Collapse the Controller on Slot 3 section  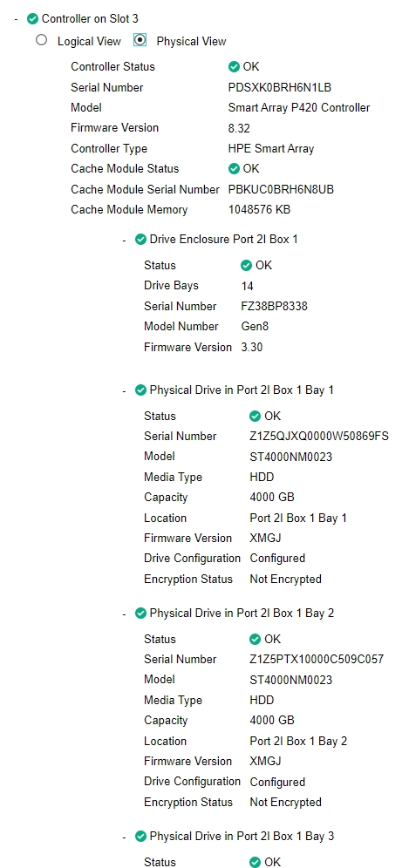pos(17,19)
